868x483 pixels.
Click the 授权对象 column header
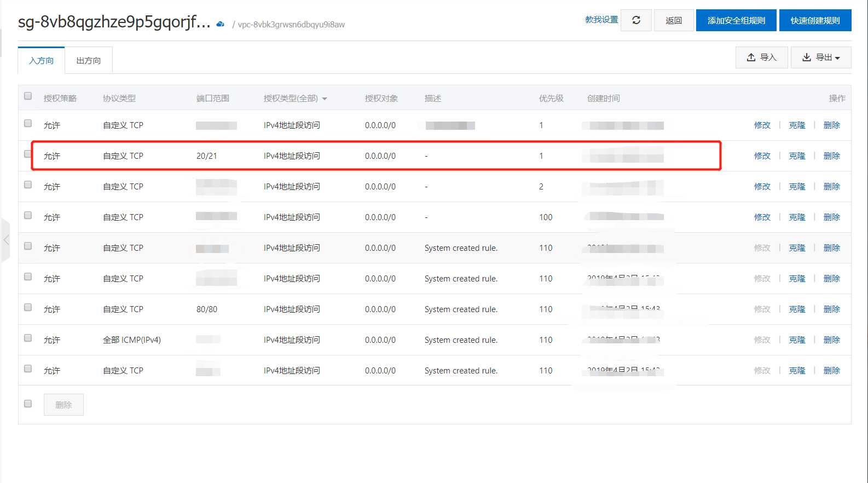pyautogui.click(x=381, y=99)
